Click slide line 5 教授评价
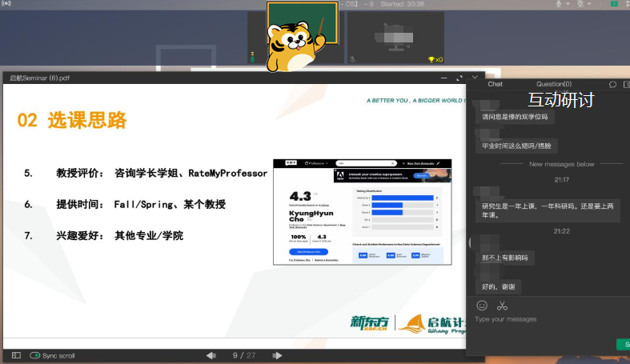This screenshot has width=630, height=364. tap(146, 174)
